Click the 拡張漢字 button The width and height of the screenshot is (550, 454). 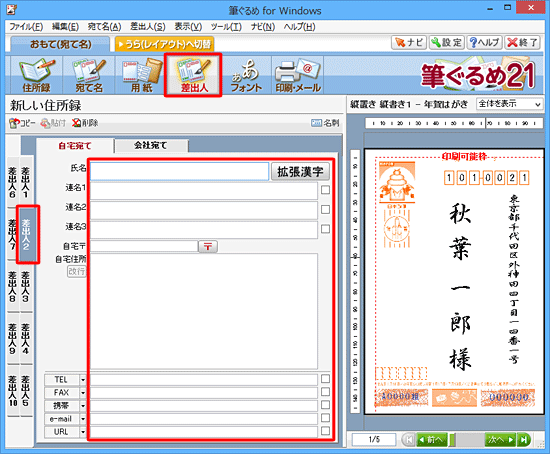300,172
